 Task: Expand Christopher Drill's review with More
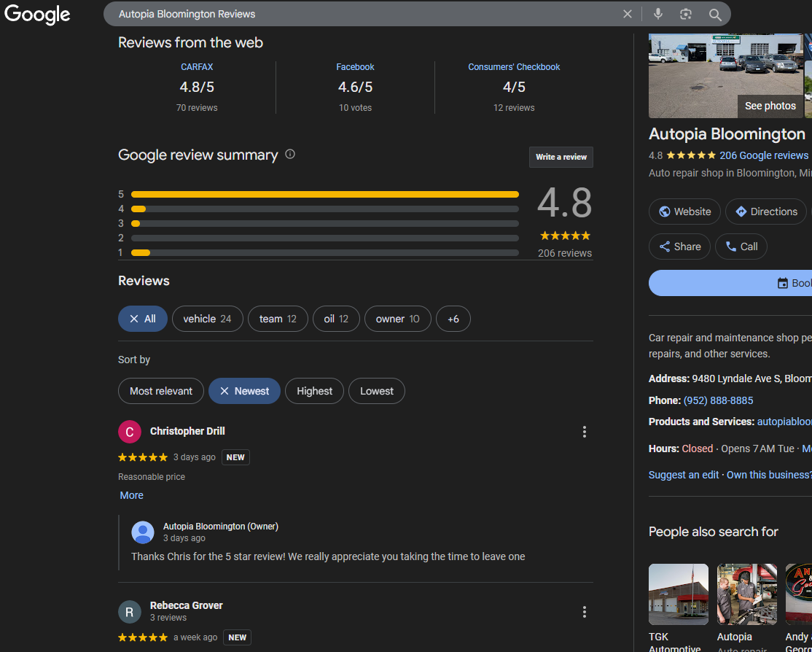131,495
